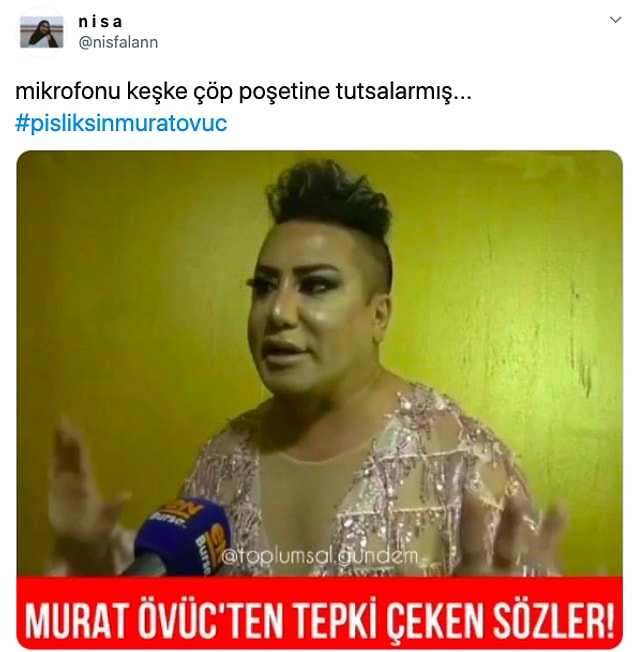Open the tweet options chevron menu
635x652 pixels.
615,20
